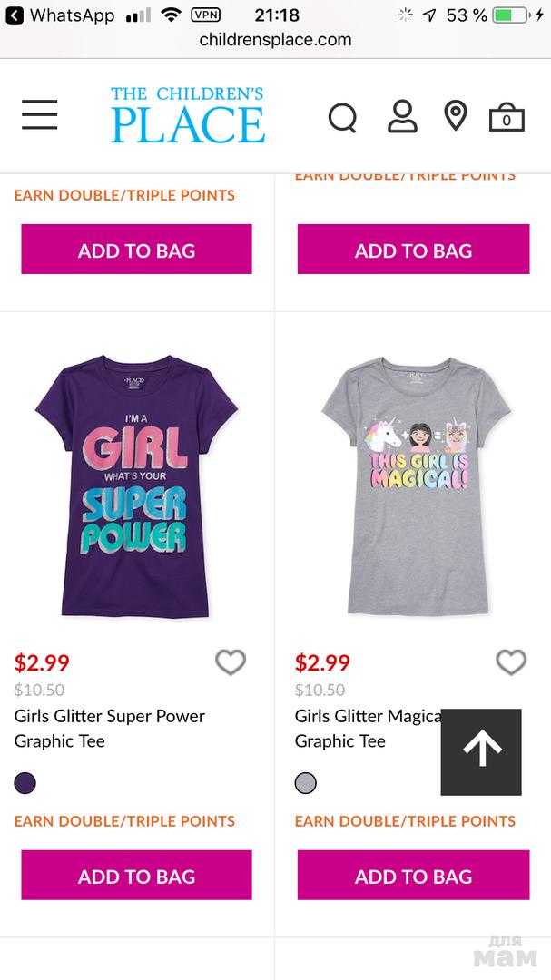Open the store locator pin icon
The height and width of the screenshot is (980, 551).
click(455, 116)
